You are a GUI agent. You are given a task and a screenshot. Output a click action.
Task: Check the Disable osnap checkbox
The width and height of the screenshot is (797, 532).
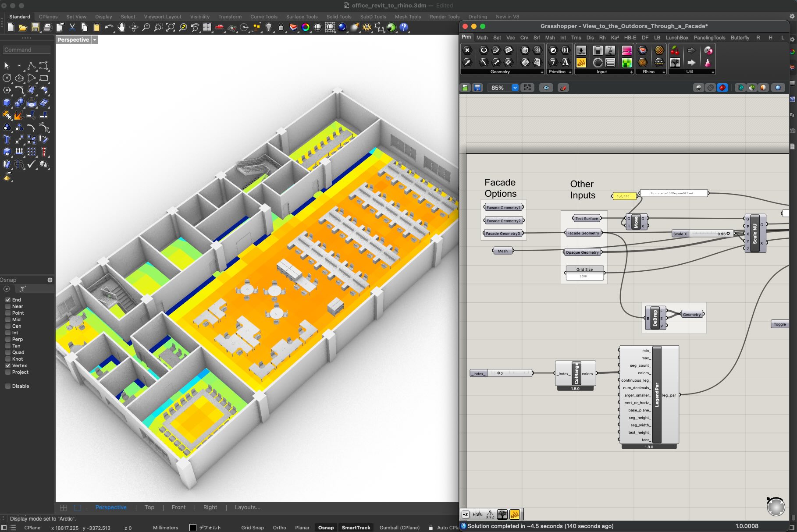pos(8,386)
